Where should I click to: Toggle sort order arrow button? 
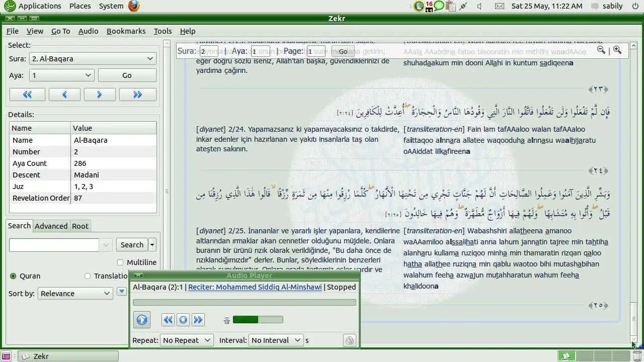[x=121, y=292]
